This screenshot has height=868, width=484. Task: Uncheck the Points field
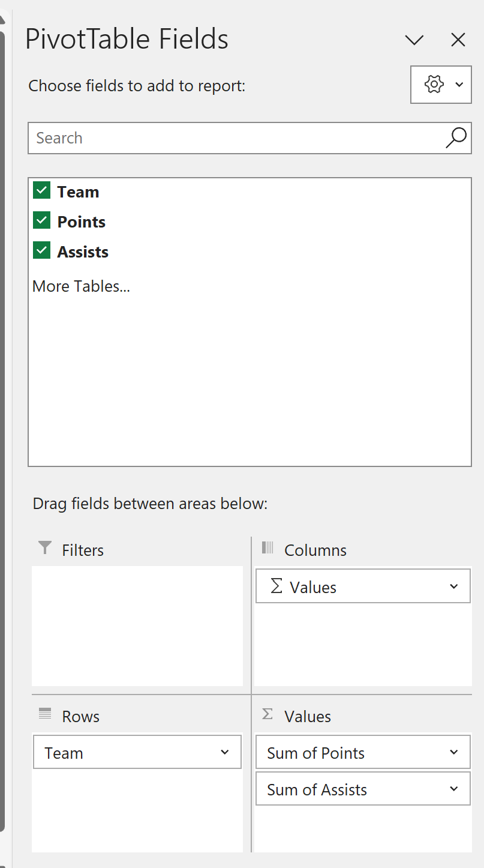click(x=41, y=220)
